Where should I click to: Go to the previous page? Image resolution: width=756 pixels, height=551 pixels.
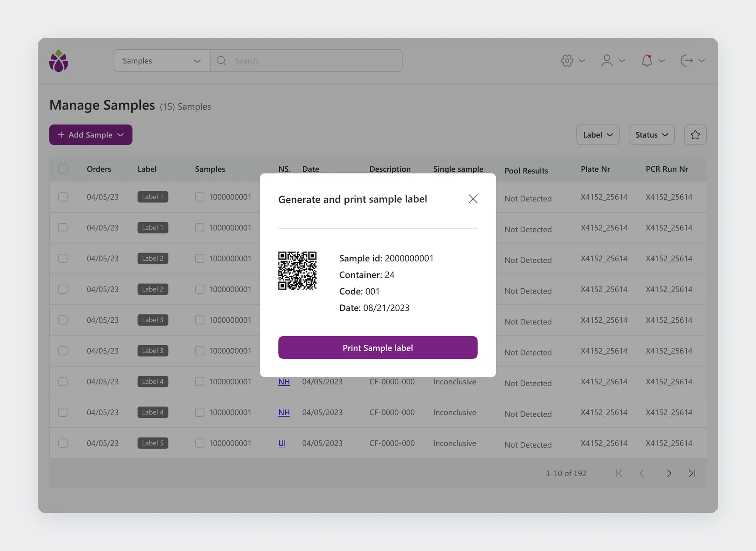pyautogui.click(x=642, y=473)
